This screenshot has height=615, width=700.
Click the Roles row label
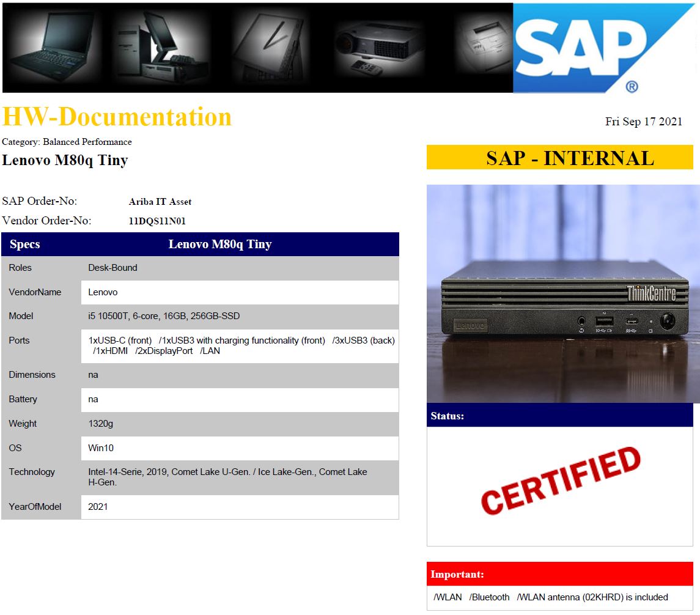click(20, 268)
